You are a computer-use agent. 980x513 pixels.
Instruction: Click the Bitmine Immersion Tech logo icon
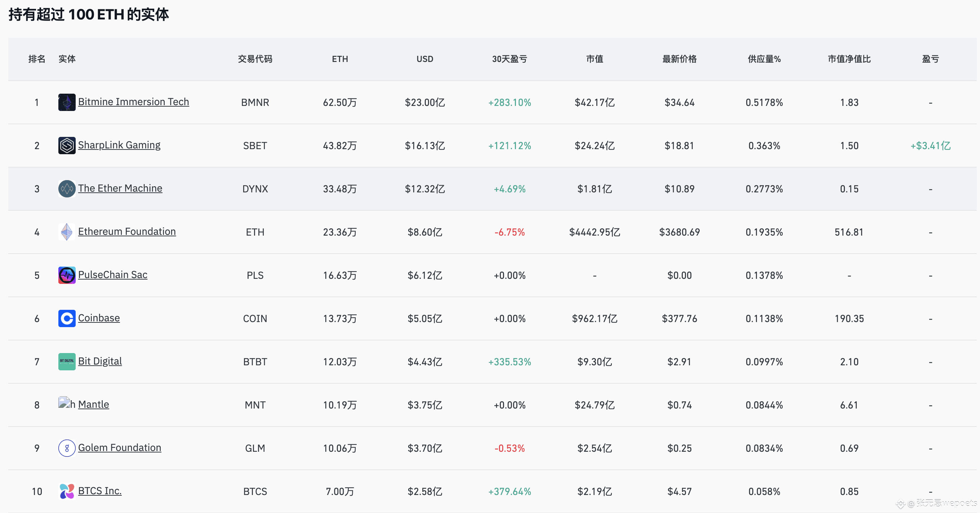tap(67, 102)
